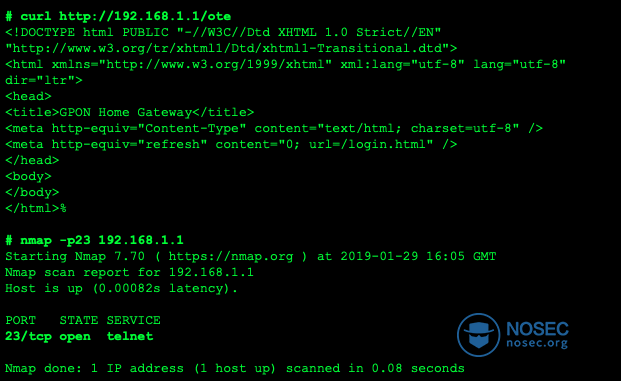Click the GPON Home Gateway title text
Viewport: 621px width, 381px height.
pos(126,112)
